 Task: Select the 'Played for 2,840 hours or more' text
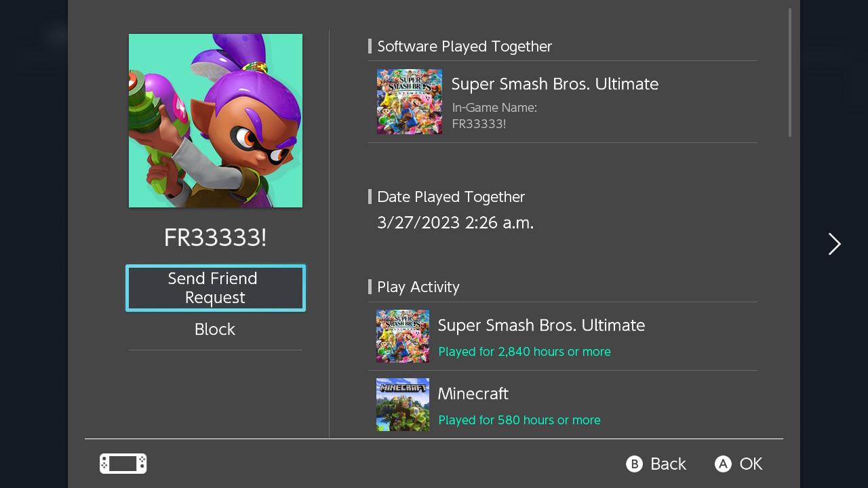(524, 352)
